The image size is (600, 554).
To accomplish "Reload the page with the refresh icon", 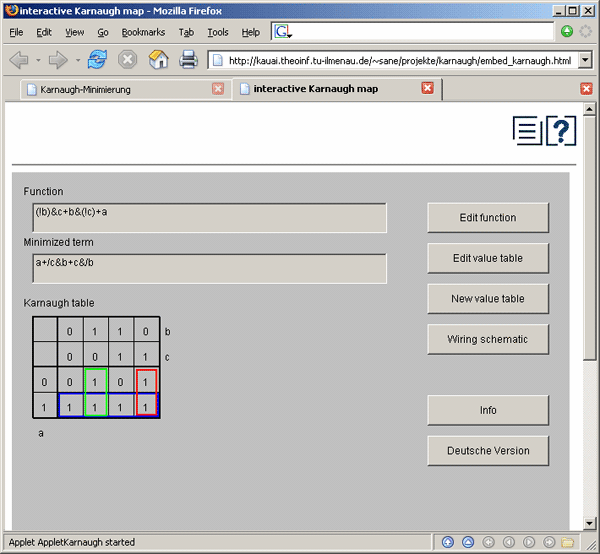I will [x=97, y=60].
